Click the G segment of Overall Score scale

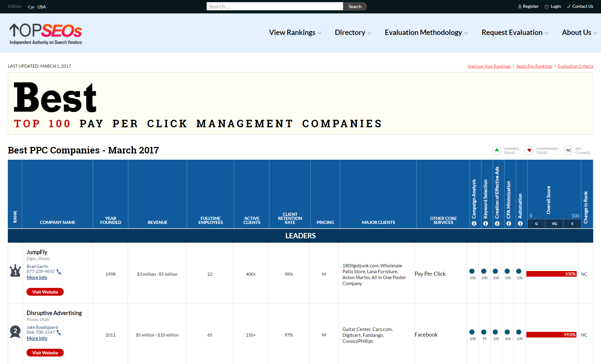pyautogui.click(x=536, y=224)
